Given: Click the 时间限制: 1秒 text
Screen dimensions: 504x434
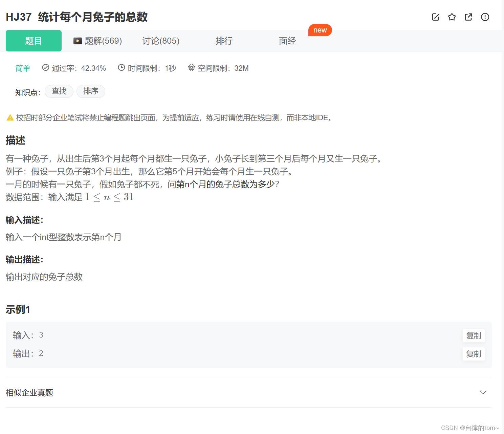Looking at the screenshot, I should pos(152,68).
